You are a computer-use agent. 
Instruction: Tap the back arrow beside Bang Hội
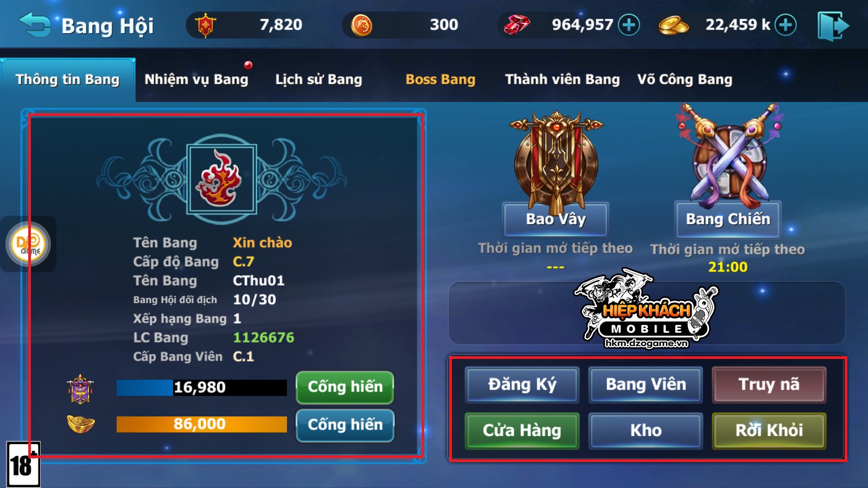point(34,25)
